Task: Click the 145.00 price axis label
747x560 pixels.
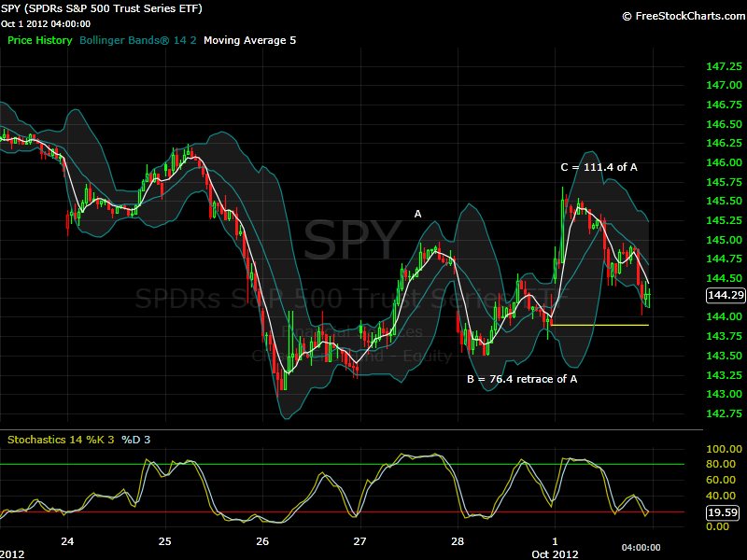Action: (x=724, y=240)
